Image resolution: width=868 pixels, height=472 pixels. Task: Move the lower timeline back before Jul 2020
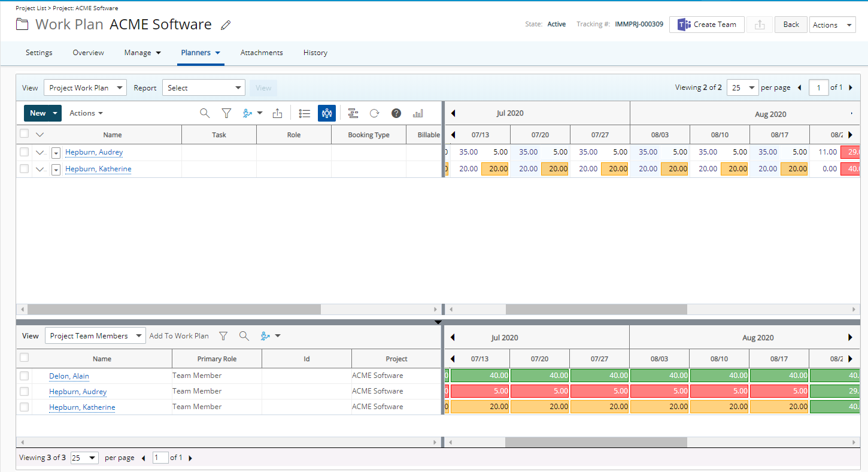click(453, 337)
